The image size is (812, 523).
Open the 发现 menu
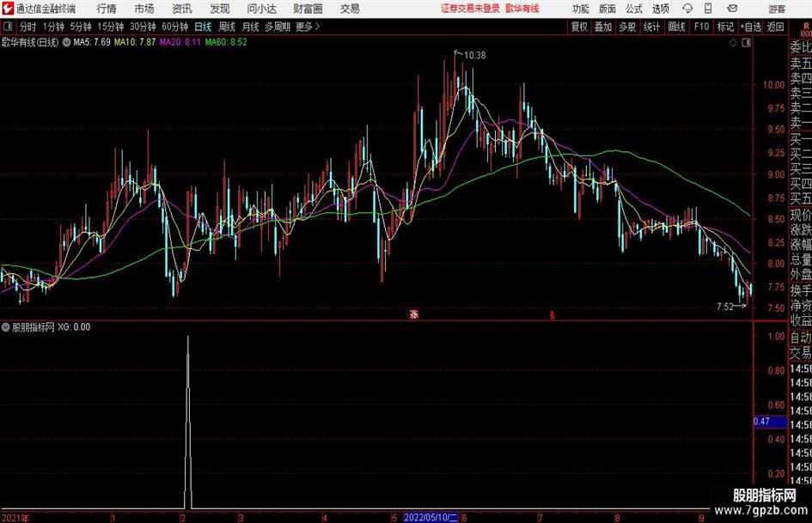pos(220,9)
